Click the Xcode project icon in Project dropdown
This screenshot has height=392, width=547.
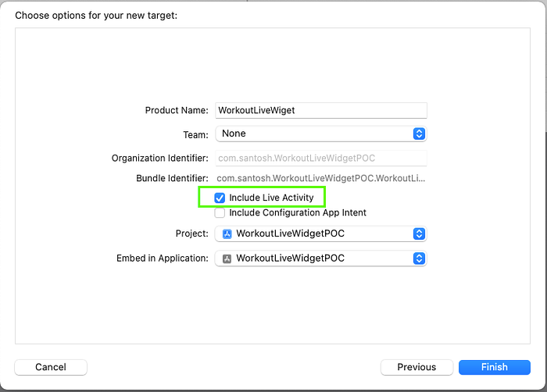coord(227,233)
